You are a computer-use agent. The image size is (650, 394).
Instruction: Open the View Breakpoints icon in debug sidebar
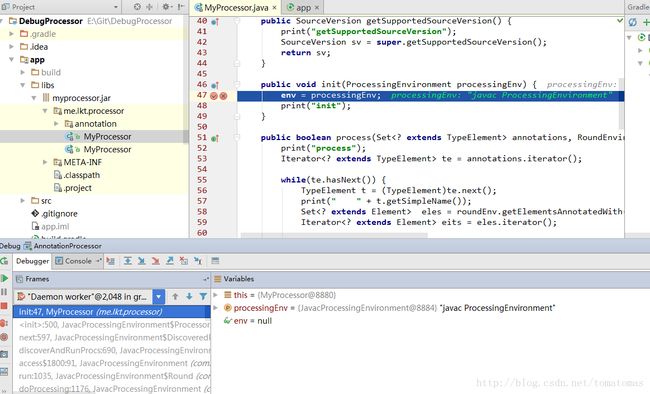[4, 323]
